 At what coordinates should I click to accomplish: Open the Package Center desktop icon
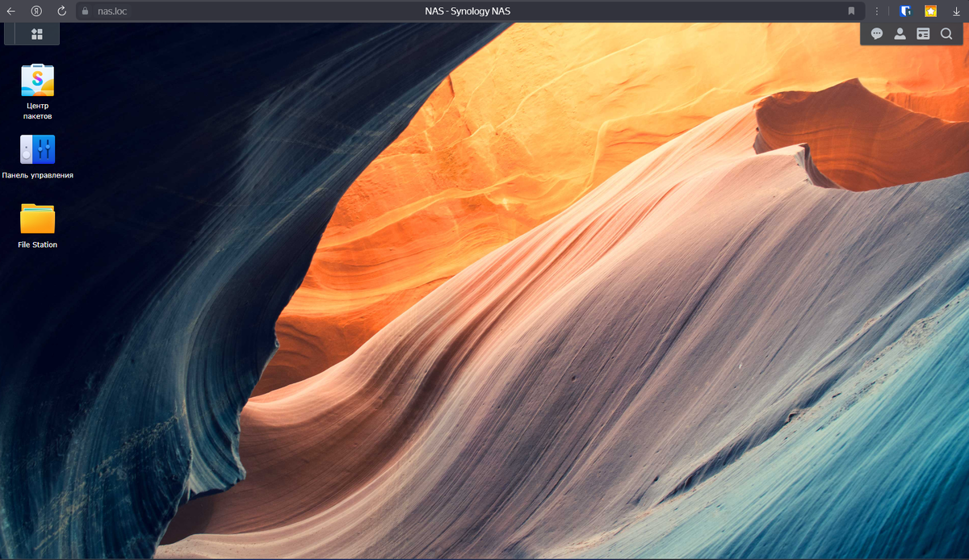[x=38, y=91]
